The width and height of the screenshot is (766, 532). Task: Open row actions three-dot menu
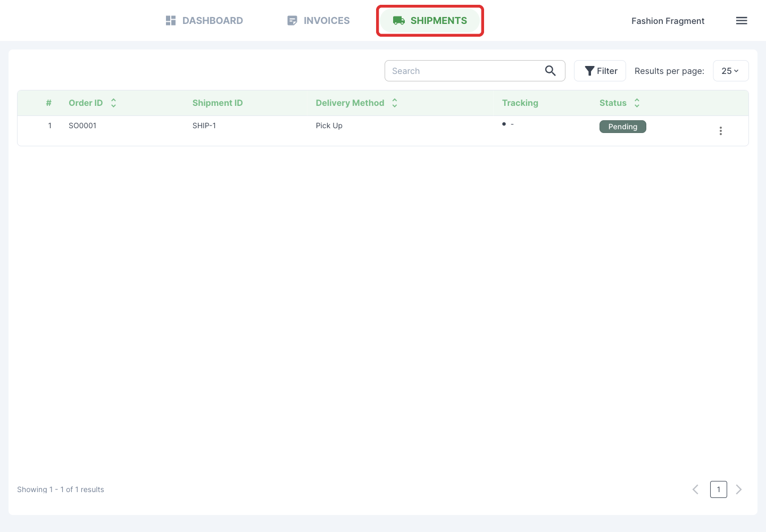[x=721, y=131]
